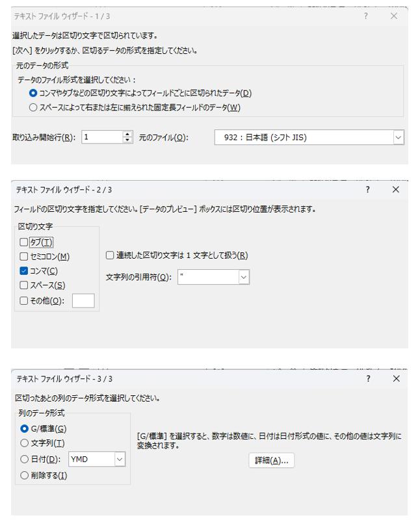Open the 日付 YMD format dropdown
Image resolution: width=420 pixels, height=520 pixels.
[119, 460]
